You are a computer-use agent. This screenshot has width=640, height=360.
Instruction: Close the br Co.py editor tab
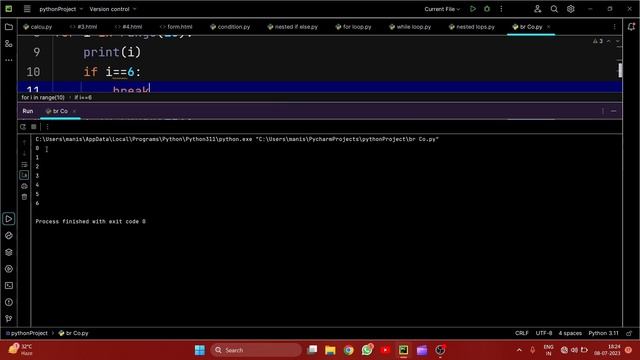[x=549, y=27]
